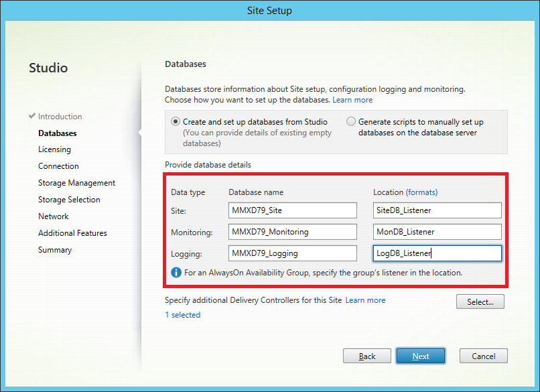Open the Network step
This screenshot has height=392, width=540.
(x=54, y=216)
